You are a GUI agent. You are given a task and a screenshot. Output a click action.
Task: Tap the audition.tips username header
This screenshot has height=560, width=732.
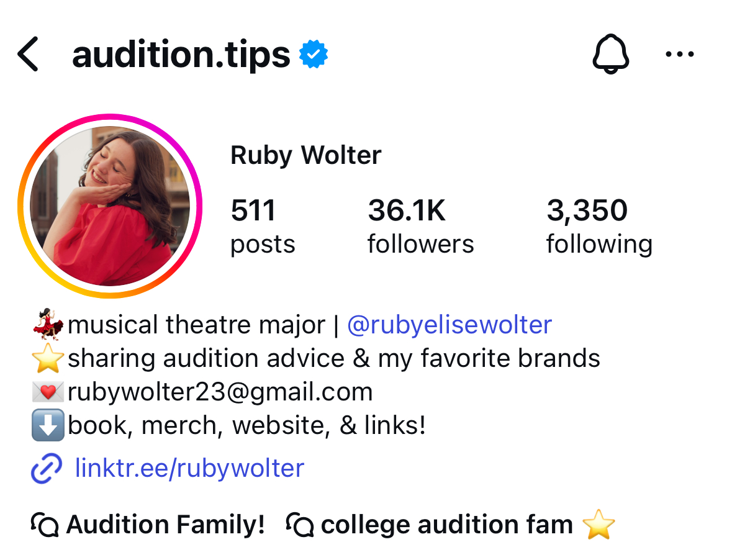click(181, 55)
